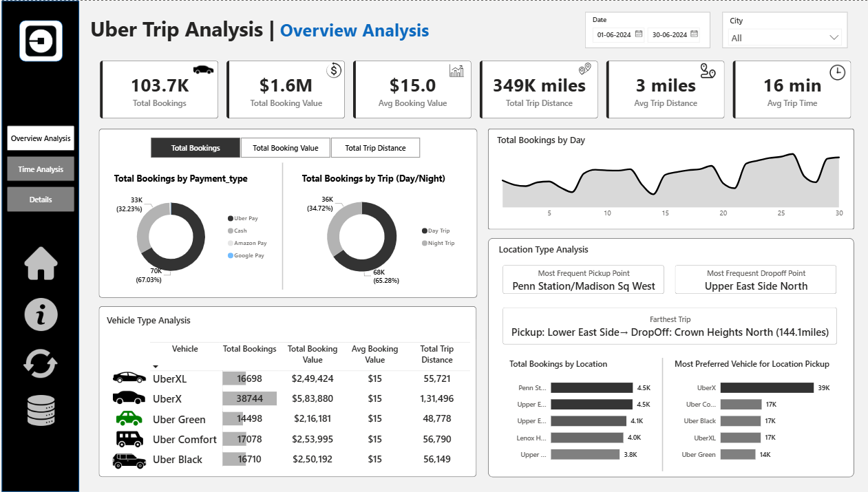Click the Most Frequent Pickup Point card
Viewport: 868px width, 492px height.
click(584, 280)
